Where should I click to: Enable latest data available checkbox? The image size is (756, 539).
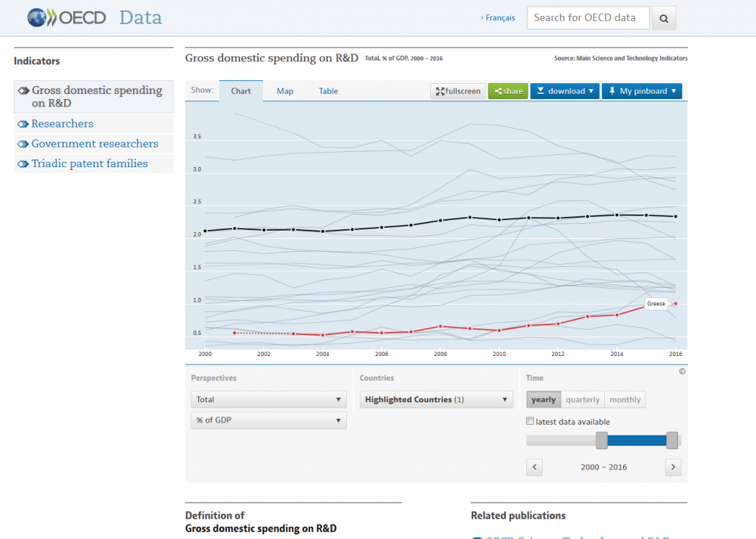[x=531, y=421]
